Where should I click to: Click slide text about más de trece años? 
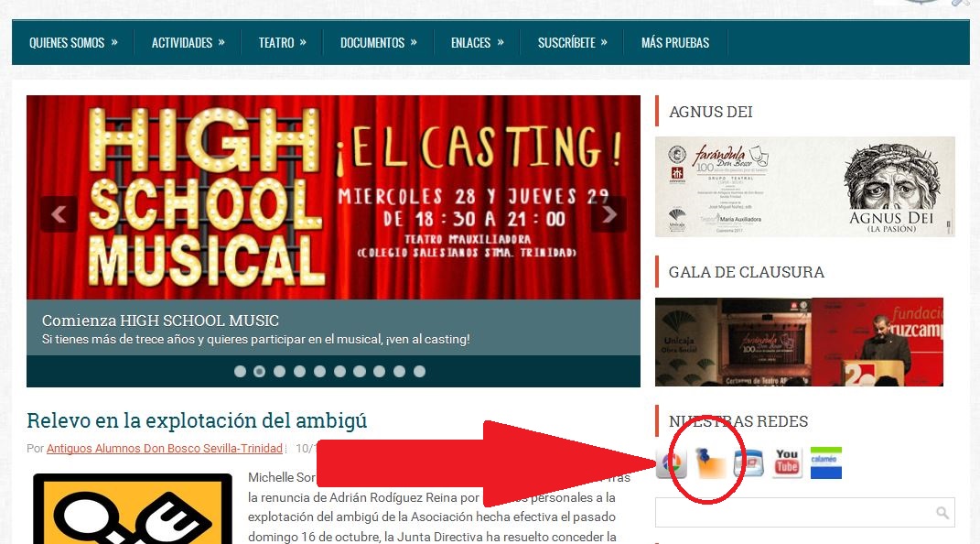pos(255,340)
